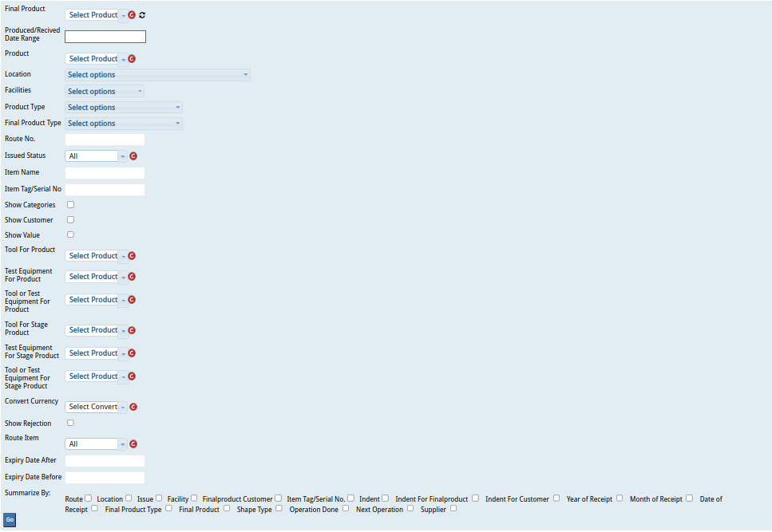The width and height of the screenshot is (772, 532).
Task: Check Supplier in the Summarize By row
Action: coord(453,508)
